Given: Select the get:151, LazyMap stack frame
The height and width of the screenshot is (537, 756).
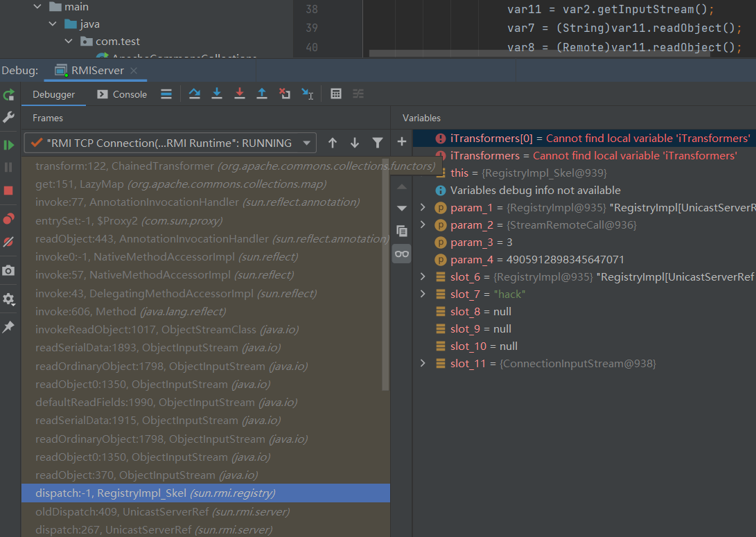Looking at the screenshot, I should tap(180, 184).
